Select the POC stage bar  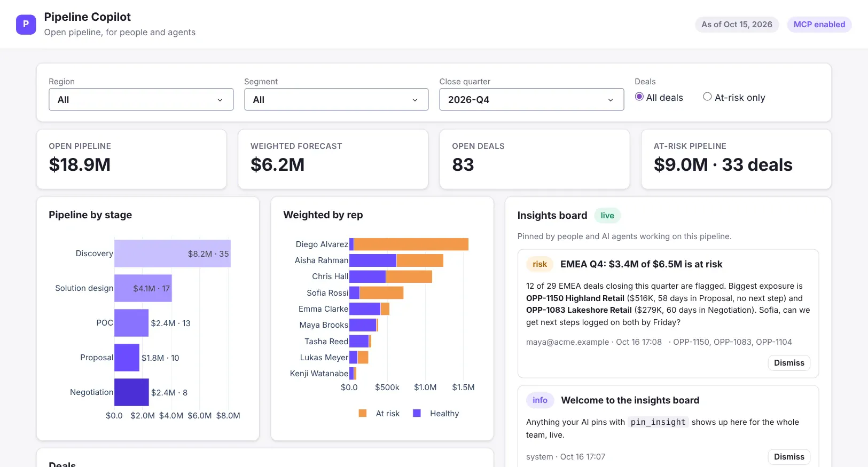coord(131,323)
